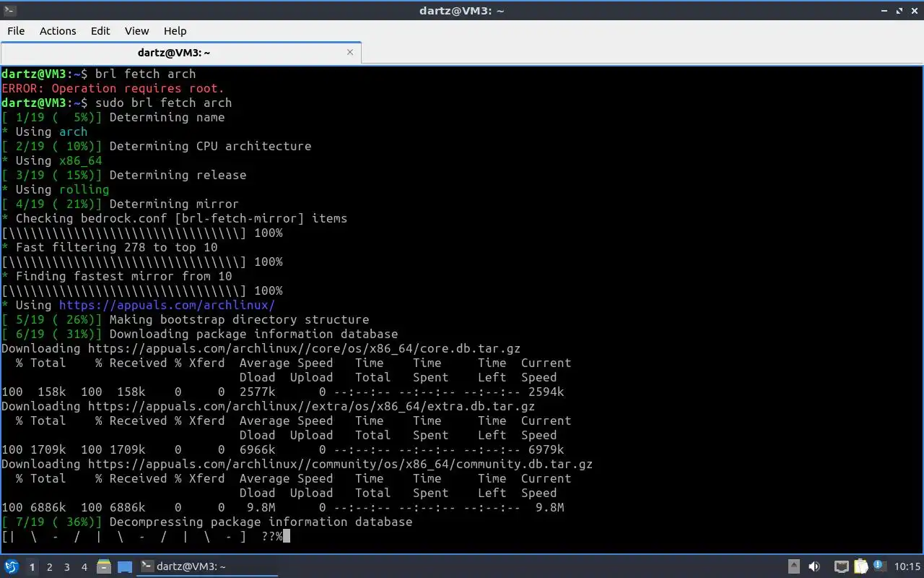Image resolution: width=924 pixels, height=578 pixels.
Task: Click the '[ 7/19 ( 36%)]' progress step text
Action: pyautogui.click(x=52, y=522)
